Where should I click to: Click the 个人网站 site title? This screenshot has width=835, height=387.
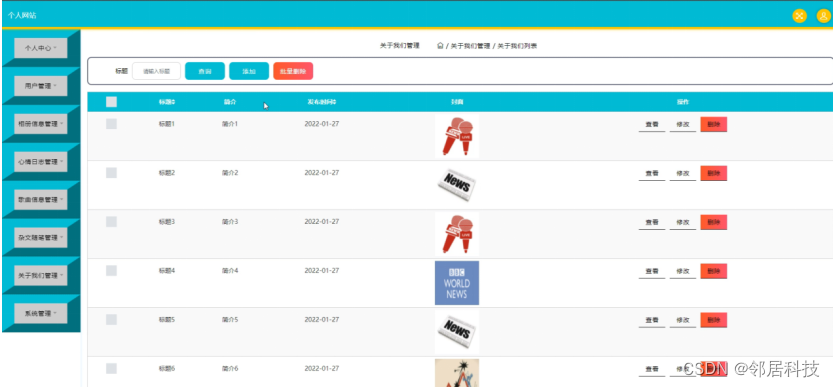click(x=22, y=16)
